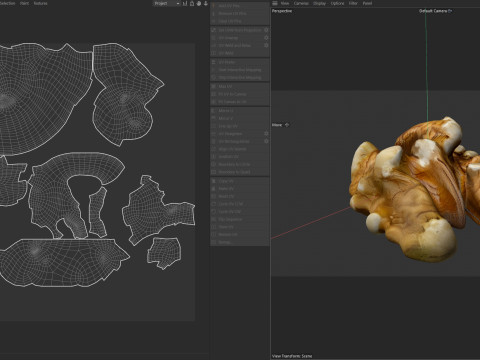Click the lock icon beside the Project dropdown
The width and height of the screenshot is (480, 360).
(192, 3)
